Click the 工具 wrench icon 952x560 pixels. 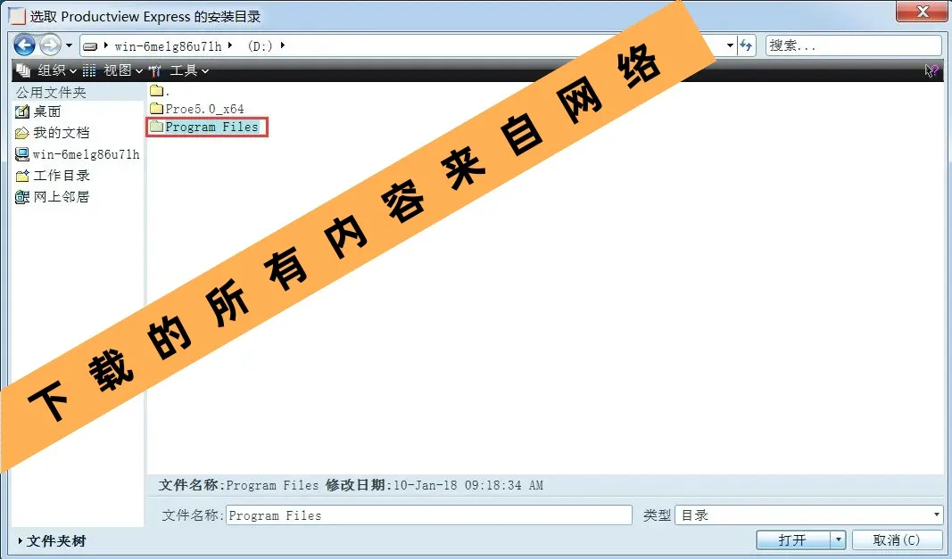[155, 71]
